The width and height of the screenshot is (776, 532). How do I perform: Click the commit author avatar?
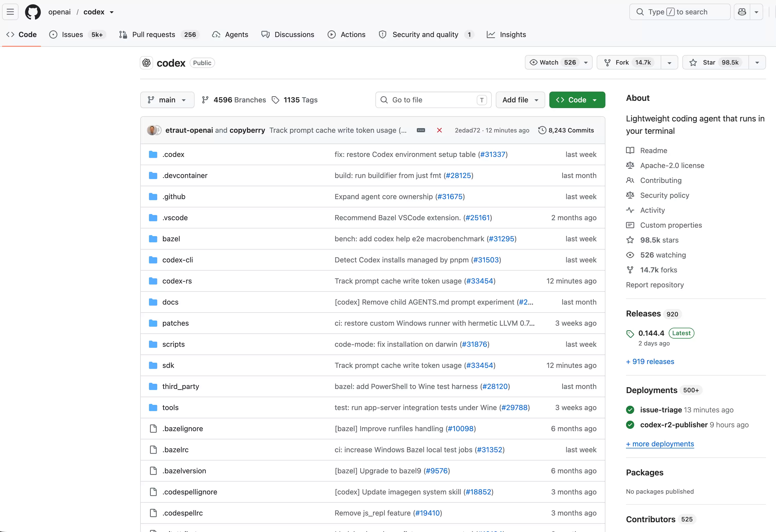coord(152,130)
